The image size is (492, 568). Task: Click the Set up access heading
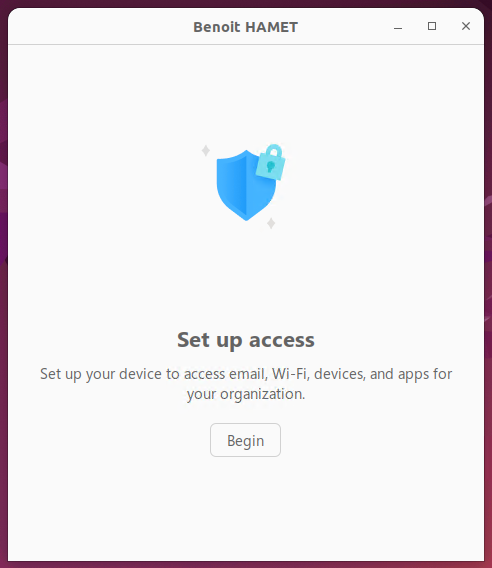[246, 340]
